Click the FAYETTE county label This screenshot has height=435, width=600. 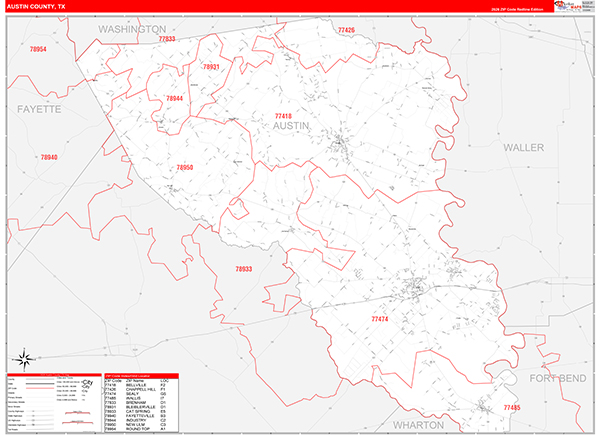39,109
